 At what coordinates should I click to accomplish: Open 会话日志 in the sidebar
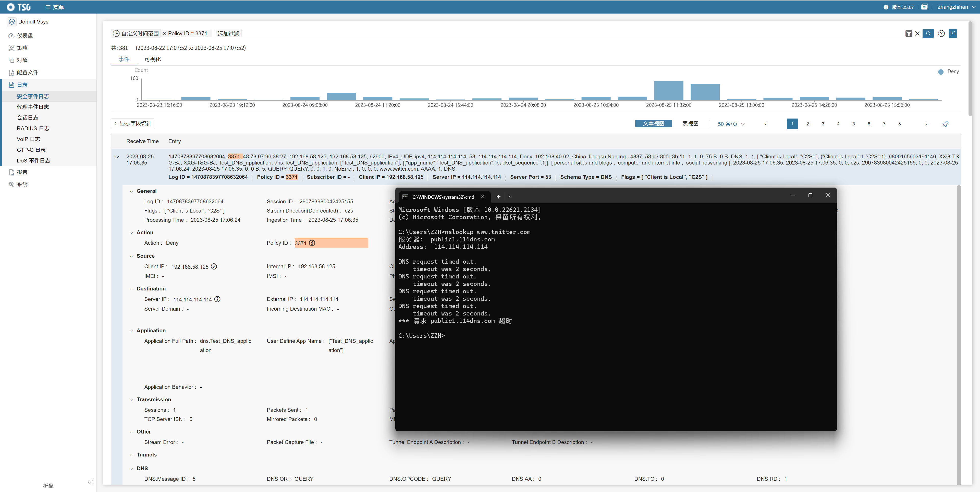[27, 118]
